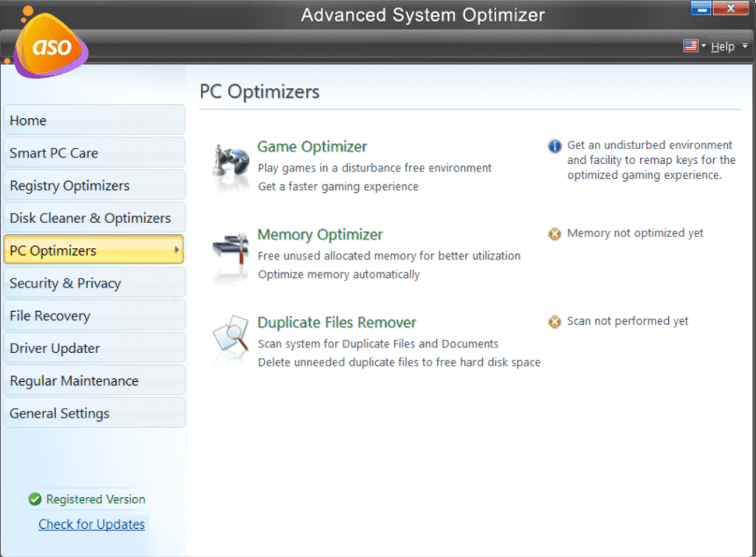Open the language dropdown arrow beside the flag

(x=704, y=46)
